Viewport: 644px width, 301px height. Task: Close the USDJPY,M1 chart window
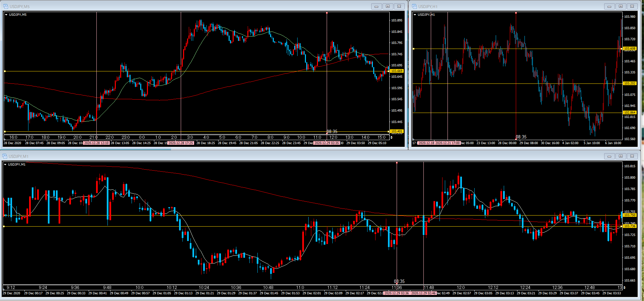point(632,156)
